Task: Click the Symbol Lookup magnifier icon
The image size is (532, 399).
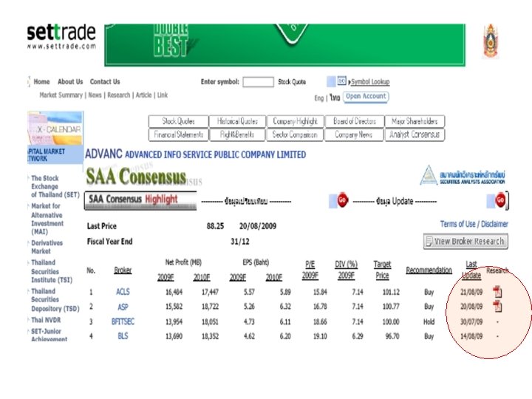Action: tap(341, 81)
